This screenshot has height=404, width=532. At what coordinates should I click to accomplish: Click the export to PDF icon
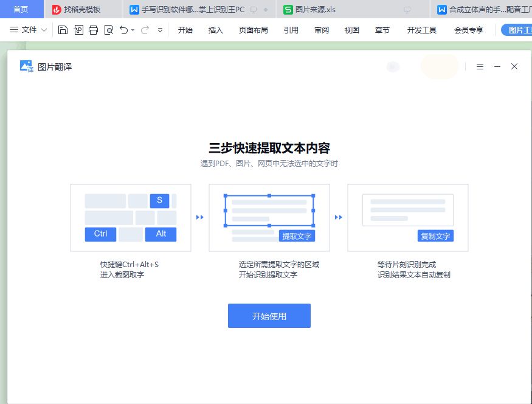[x=78, y=30]
